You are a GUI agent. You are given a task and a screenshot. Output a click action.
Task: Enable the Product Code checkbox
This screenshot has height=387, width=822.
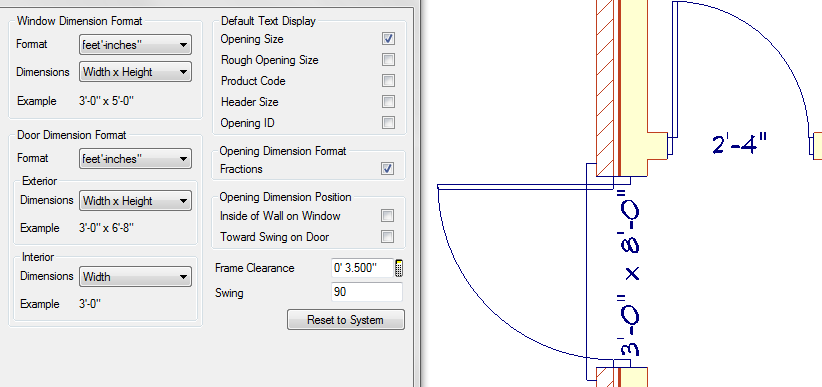click(x=388, y=81)
